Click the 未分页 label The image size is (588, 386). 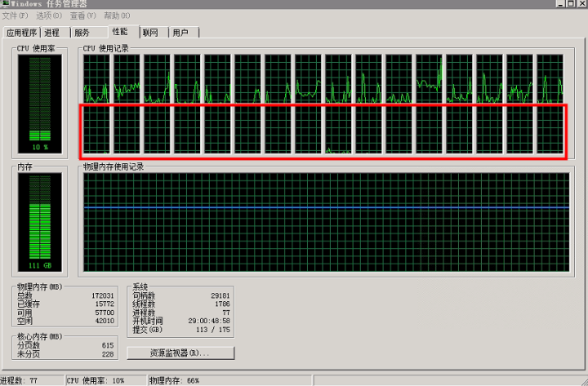pos(29,354)
